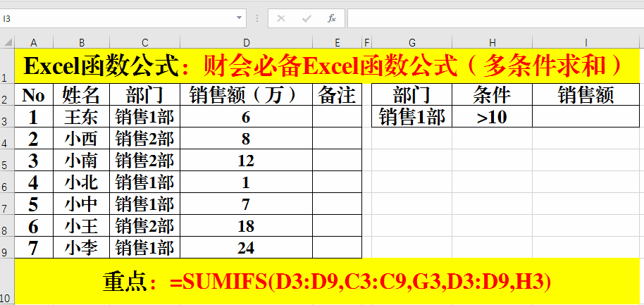This screenshot has height=305, width=644.
Task: Click the 备注 header cell
Action: 338,94
